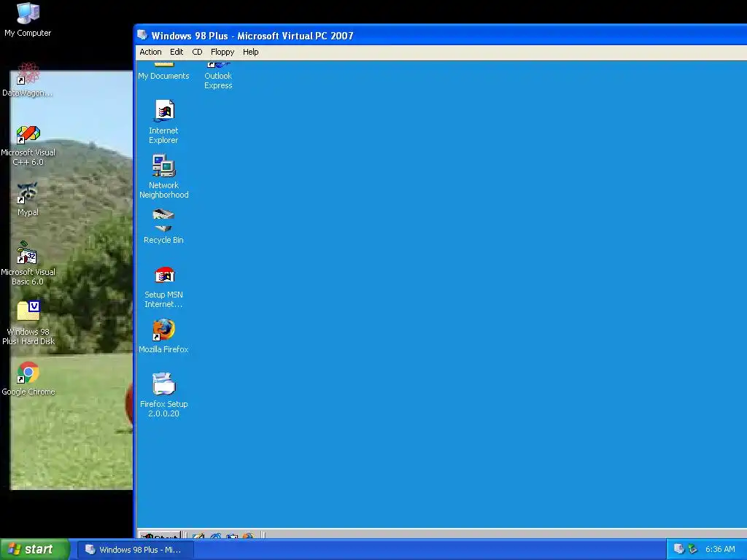Viewport: 747px width, 560px height.
Task: Click the 6:36 AM clock
Action: (720, 549)
